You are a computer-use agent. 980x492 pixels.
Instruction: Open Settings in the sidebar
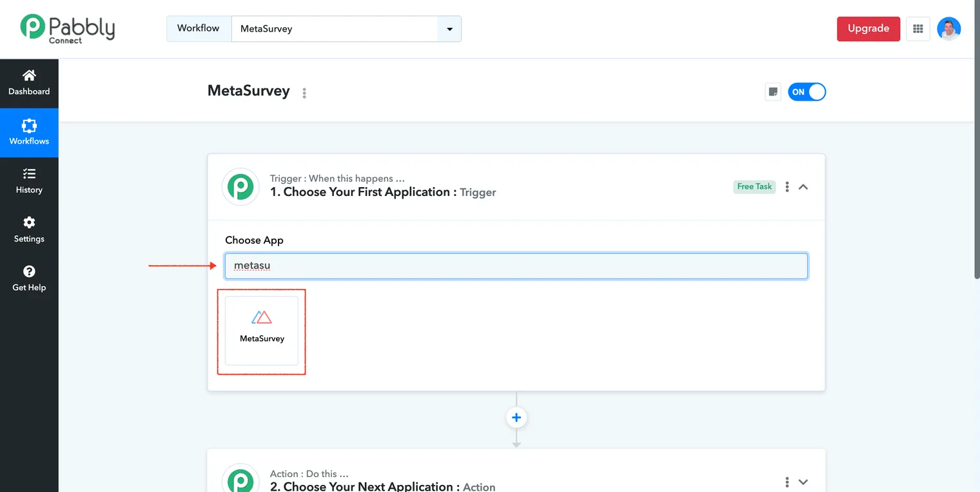click(29, 230)
